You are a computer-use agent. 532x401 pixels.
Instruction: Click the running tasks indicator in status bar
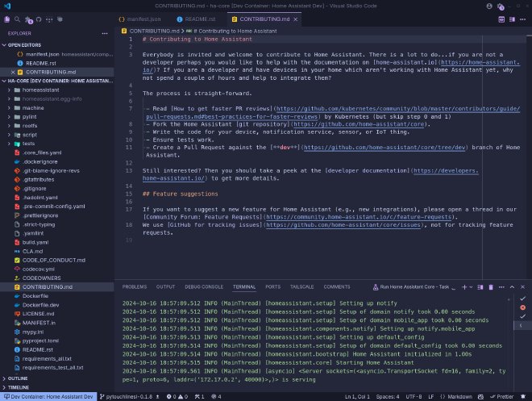pos(199,397)
